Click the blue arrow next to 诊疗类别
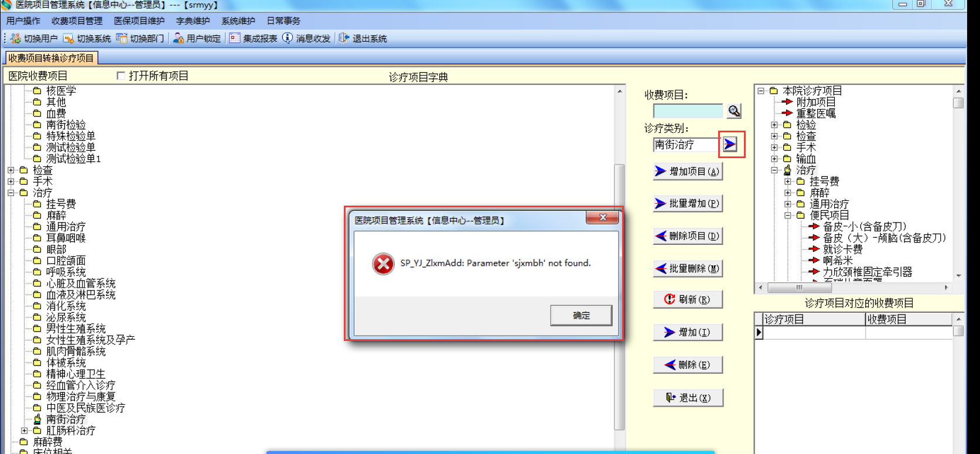Viewport: 980px width, 454px height. pos(730,144)
